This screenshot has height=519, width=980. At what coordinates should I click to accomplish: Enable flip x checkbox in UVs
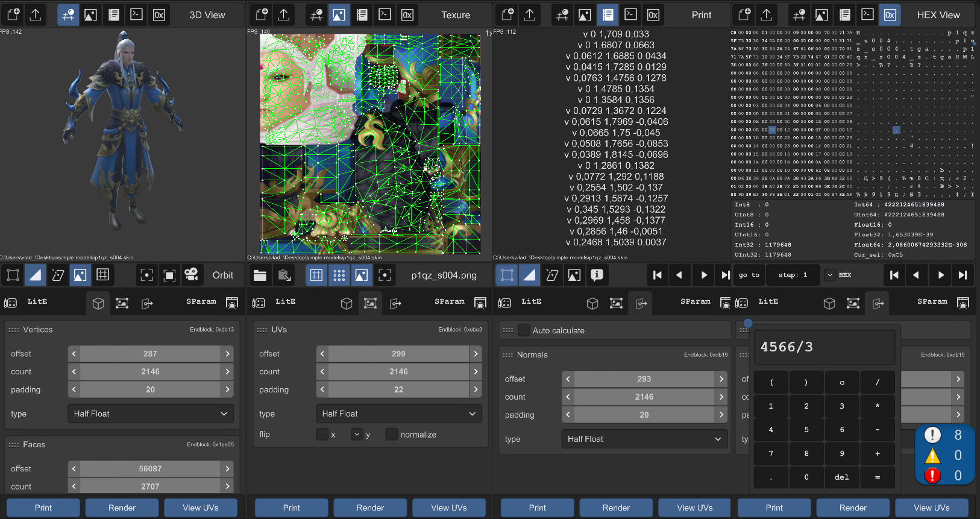(322, 434)
